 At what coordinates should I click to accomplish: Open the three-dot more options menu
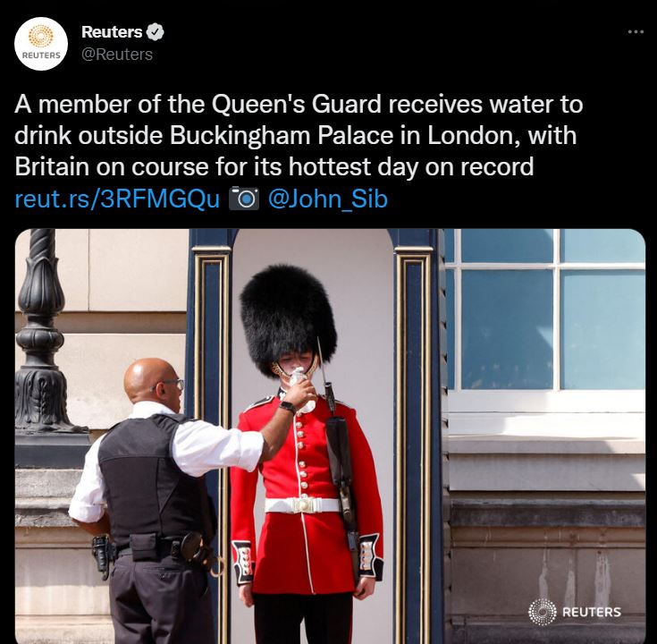pyautogui.click(x=636, y=31)
